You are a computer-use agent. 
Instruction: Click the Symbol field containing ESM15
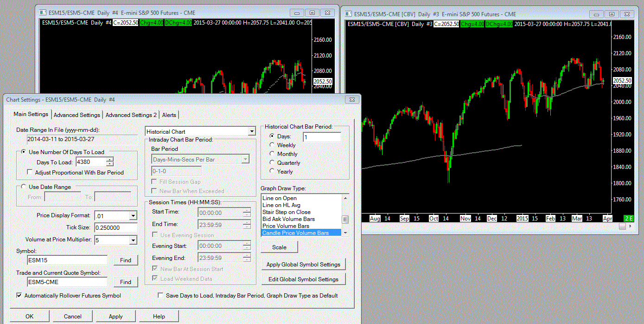(67, 260)
